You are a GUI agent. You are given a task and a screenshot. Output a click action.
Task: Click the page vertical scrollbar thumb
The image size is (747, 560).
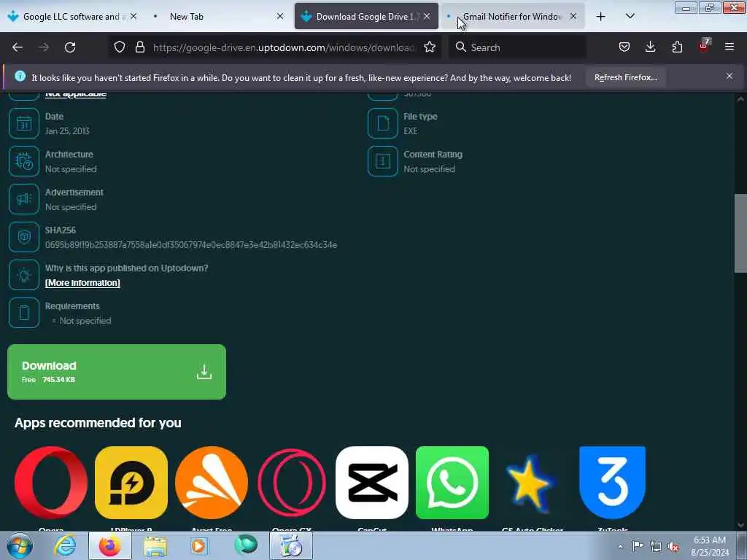click(x=740, y=233)
